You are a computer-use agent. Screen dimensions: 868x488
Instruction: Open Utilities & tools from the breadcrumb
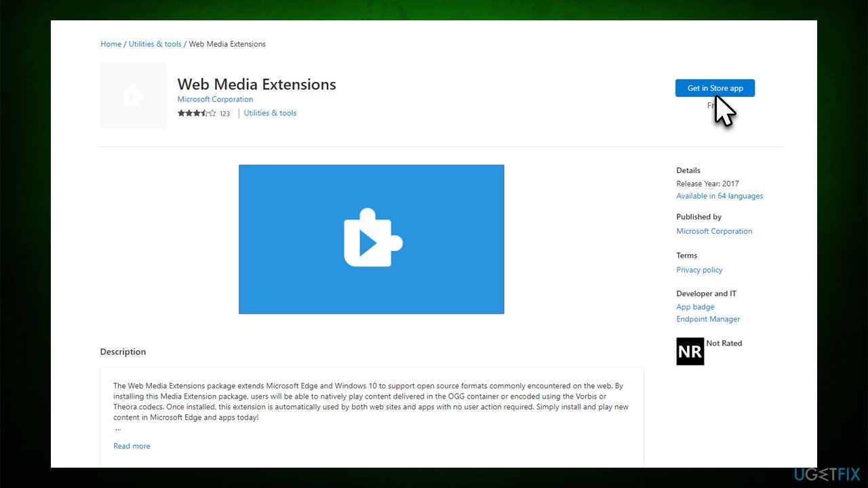click(x=155, y=43)
